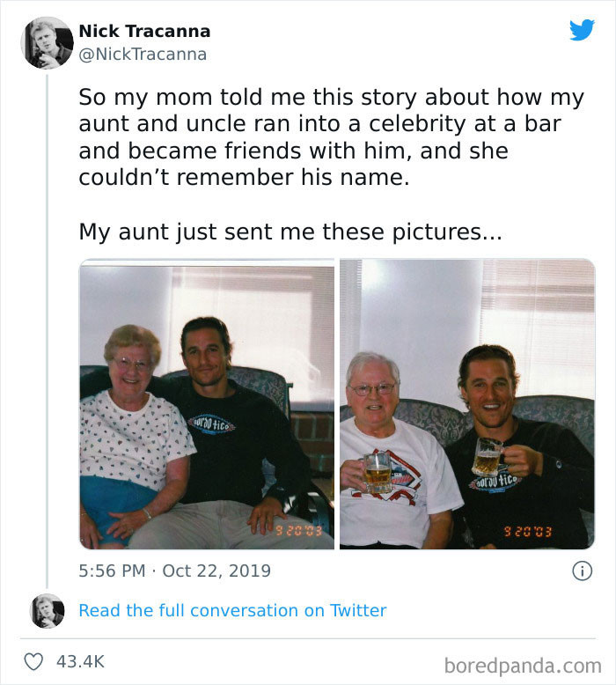Click the shirt logo in the left photo

(211, 424)
